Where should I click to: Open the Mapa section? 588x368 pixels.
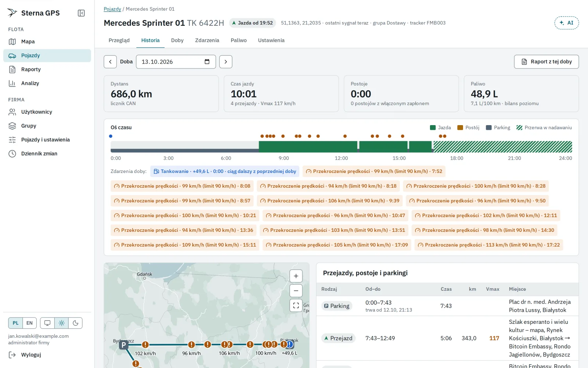[47, 42]
